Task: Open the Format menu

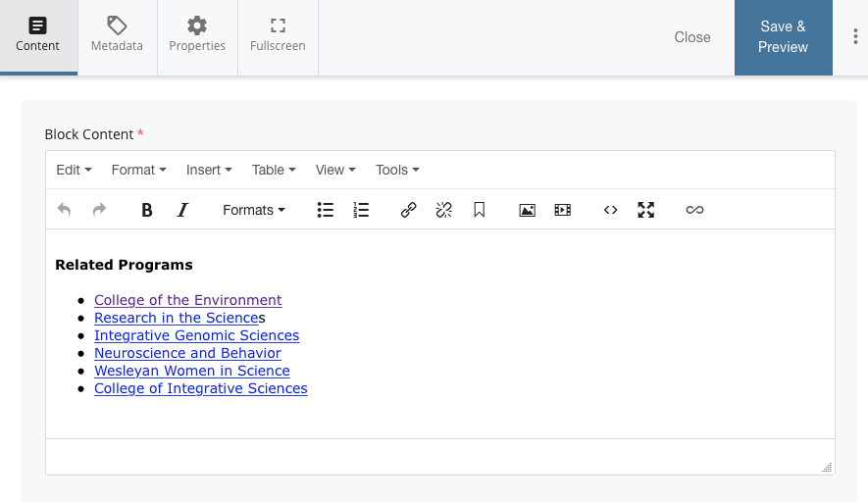Action: tap(139, 170)
